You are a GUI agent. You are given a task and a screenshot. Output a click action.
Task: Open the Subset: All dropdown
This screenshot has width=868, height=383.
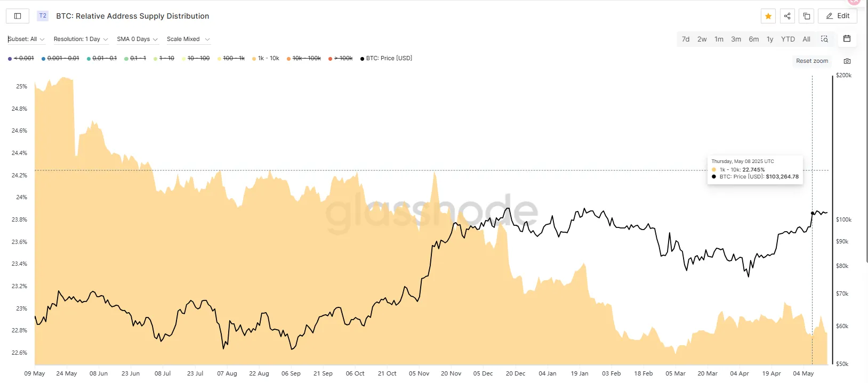[26, 39]
